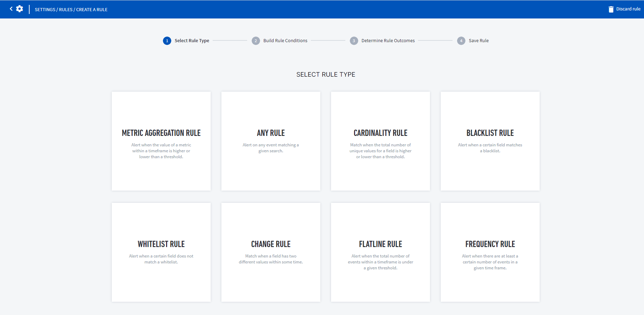The width and height of the screenshot is (644, 315).
Task: Go to the Determine Rule Outcomes step label
Action: [388, 41]
